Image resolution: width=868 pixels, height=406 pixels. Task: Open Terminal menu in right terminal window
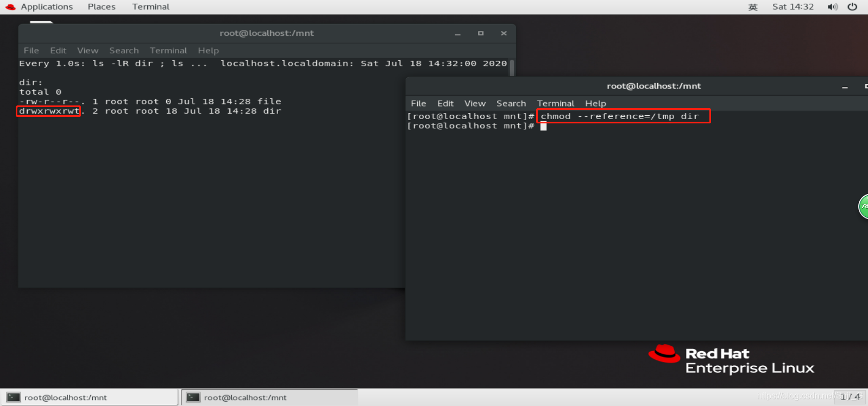click(x=555, y=103)
